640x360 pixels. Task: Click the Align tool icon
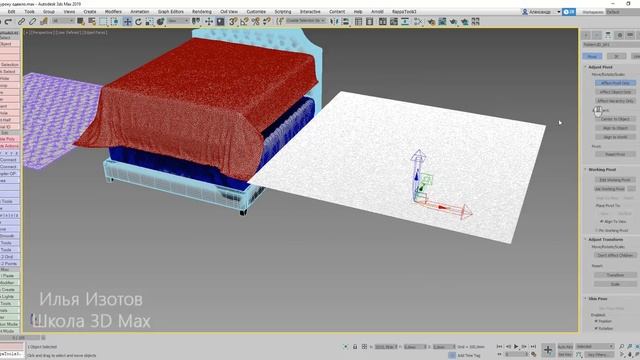tap(345, 21)
